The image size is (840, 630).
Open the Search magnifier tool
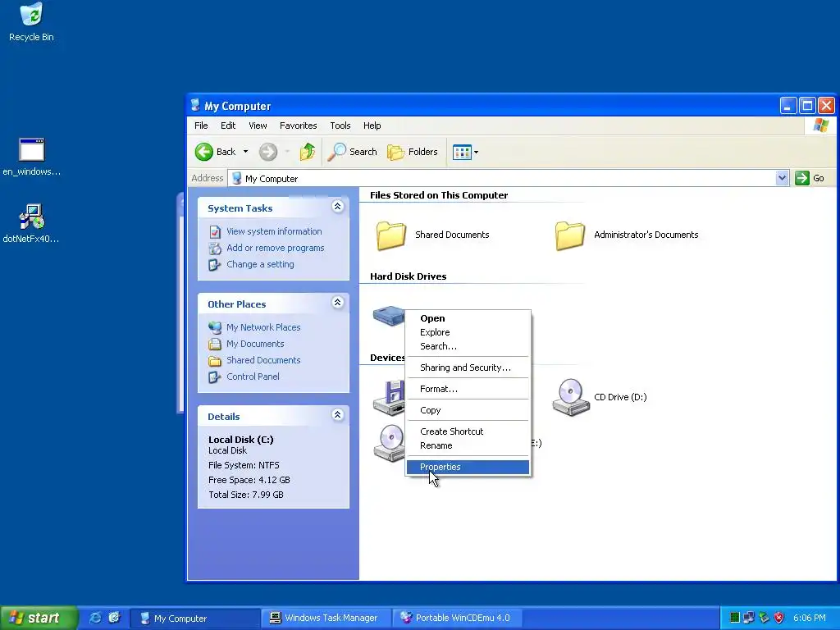pyautogui.click(x=352, y=152)
